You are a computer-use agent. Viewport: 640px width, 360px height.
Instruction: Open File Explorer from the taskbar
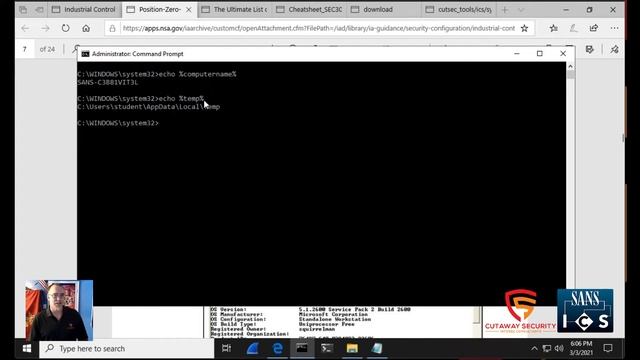click(x=352, y=348)
